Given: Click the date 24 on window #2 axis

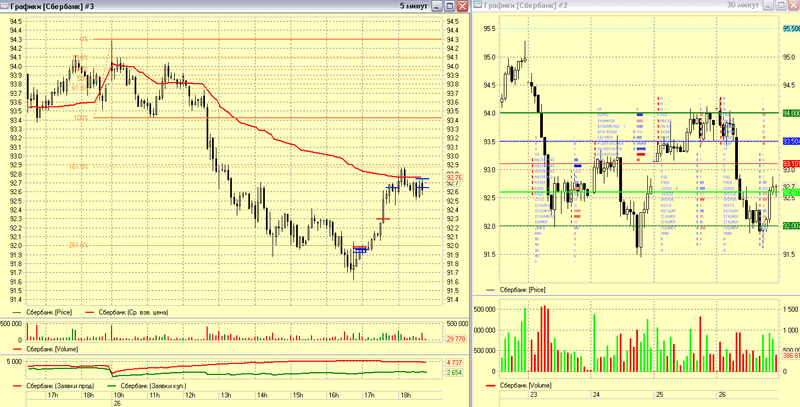Looking at the screenshot, I should coord(596,395).
